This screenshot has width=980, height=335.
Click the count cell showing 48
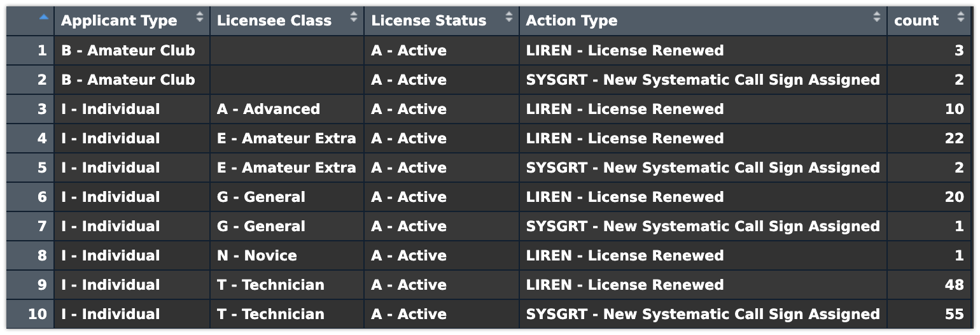click(954, 285)
